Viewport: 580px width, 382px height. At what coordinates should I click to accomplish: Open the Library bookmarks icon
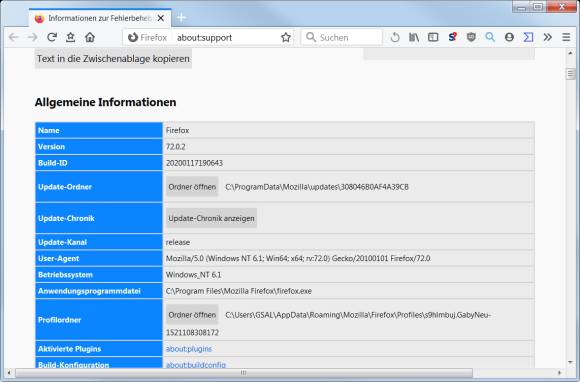[414, 37]
